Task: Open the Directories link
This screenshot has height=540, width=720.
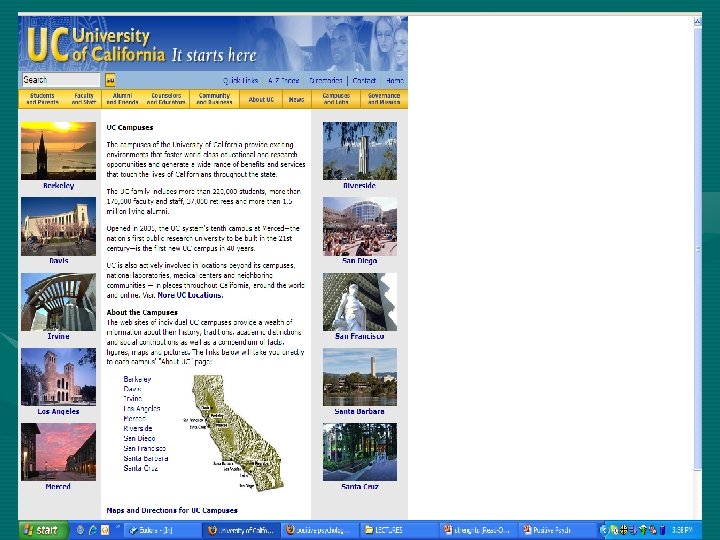Action: pyautogui.click(x=326, y=80)
